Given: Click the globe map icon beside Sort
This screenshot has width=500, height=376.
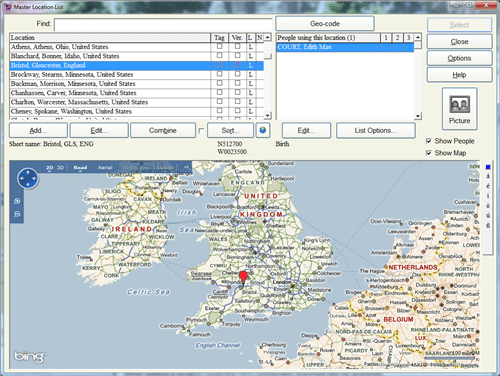Looking at the screenshot, I should (263, 130).
